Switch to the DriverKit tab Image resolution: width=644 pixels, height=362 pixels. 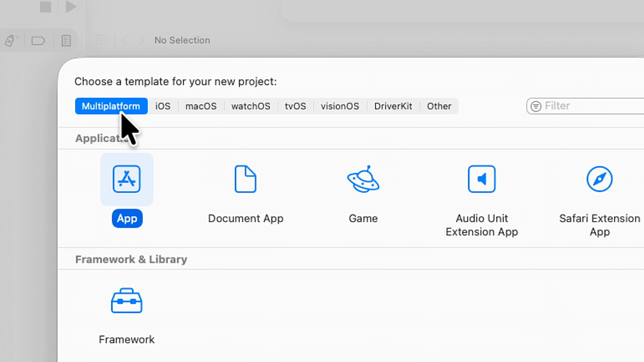(x=393, y=106)
